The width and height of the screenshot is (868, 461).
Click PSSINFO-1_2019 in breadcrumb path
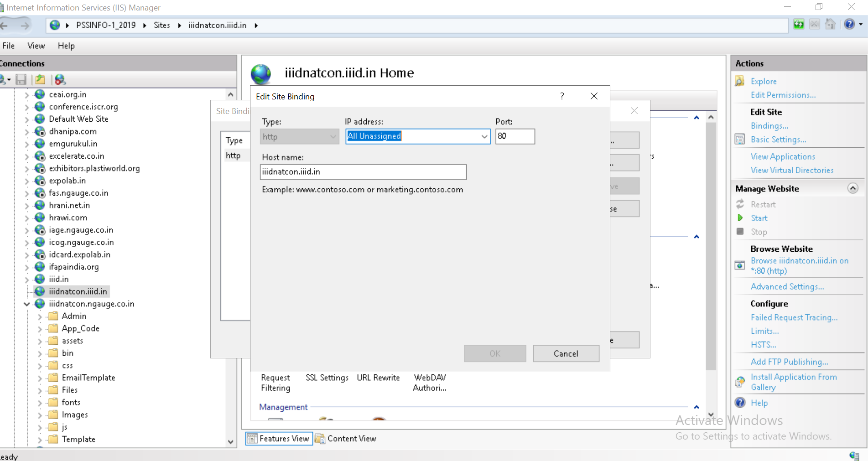(x=106, y=25)
